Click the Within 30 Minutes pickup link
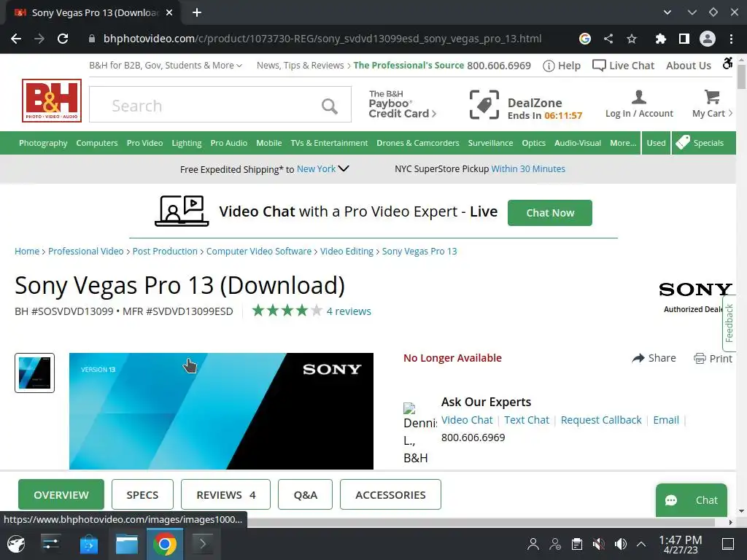Viewport: 747px width, 560px height. click(x=528, y=168)
